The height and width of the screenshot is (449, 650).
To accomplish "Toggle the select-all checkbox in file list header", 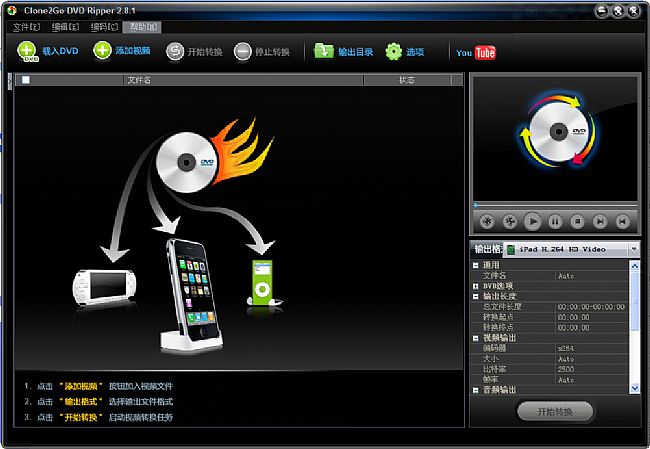I will [26, 80].
